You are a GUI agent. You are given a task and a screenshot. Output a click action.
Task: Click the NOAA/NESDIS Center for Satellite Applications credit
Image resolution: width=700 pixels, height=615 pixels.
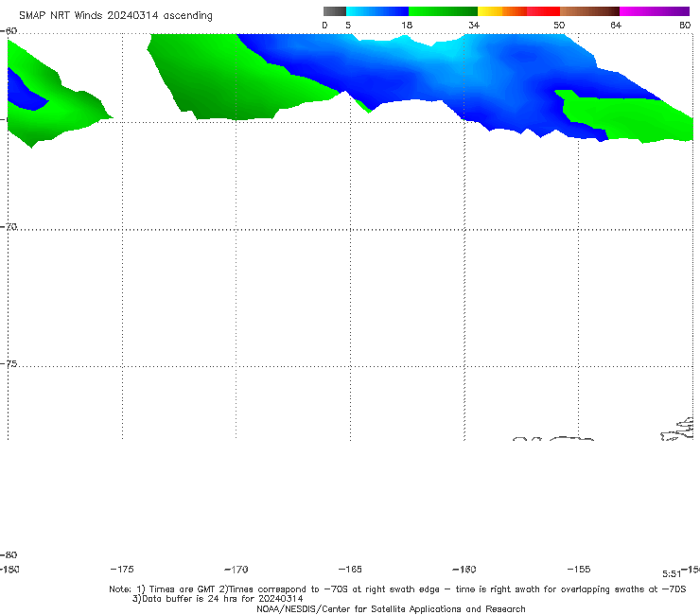coord(391,608)
